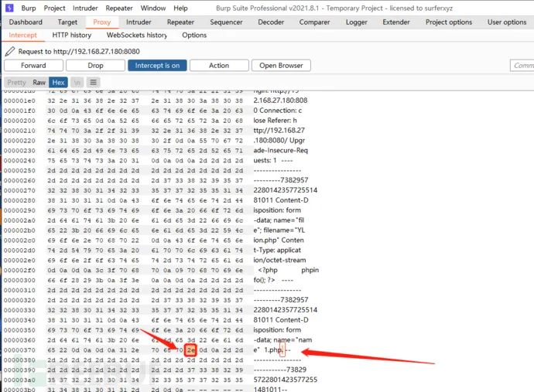Screen dimensions: 534x392
Task: Click offset cell 000001e0
Action: click(19, 101)
